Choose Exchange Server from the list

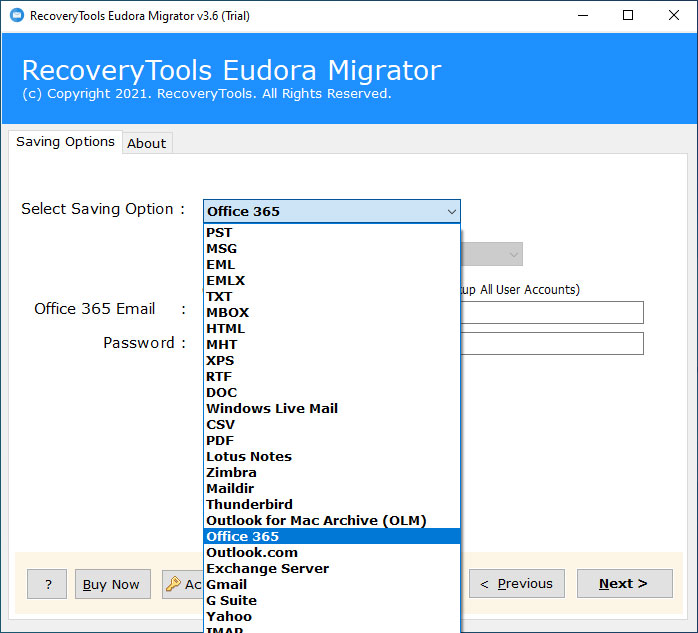pos(332,569)
